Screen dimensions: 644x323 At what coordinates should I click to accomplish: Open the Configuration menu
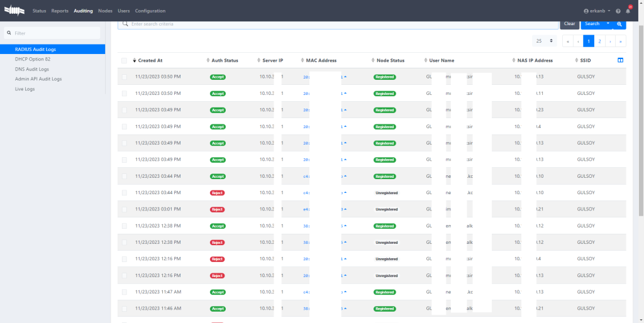(150, 11)
